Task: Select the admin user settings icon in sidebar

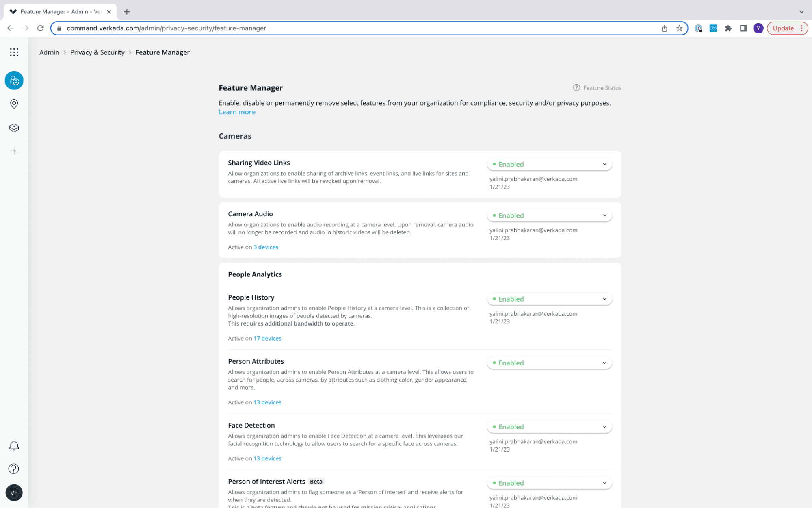Action: click(x=14, y=80)
